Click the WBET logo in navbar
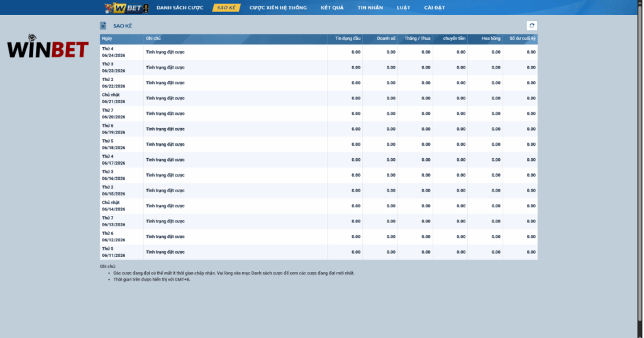The image size is (644, 338). [127, 8]
